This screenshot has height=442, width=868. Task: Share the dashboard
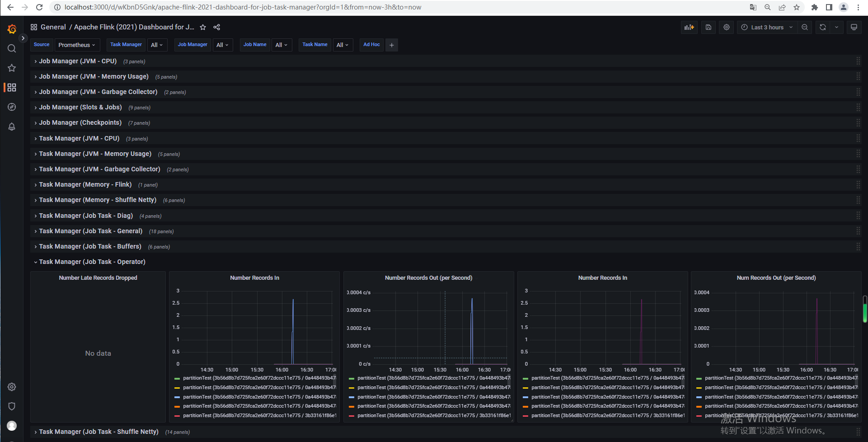coord(217,27)
